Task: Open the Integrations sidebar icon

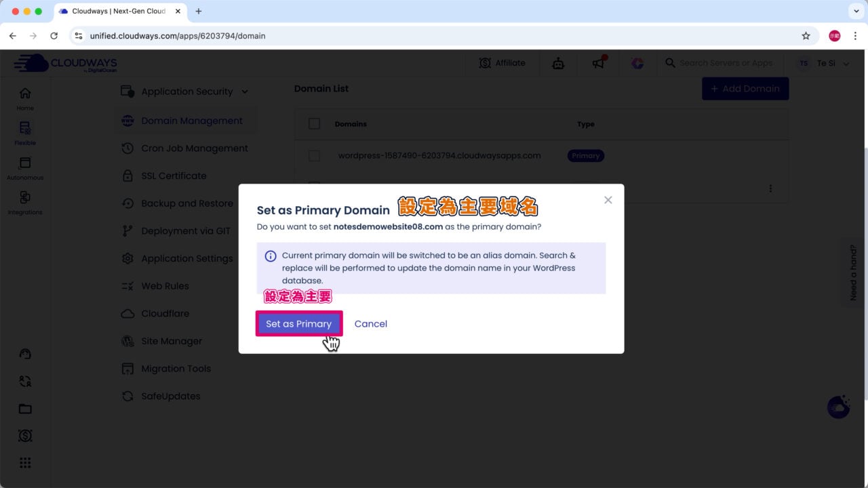Action: point(25,202)
